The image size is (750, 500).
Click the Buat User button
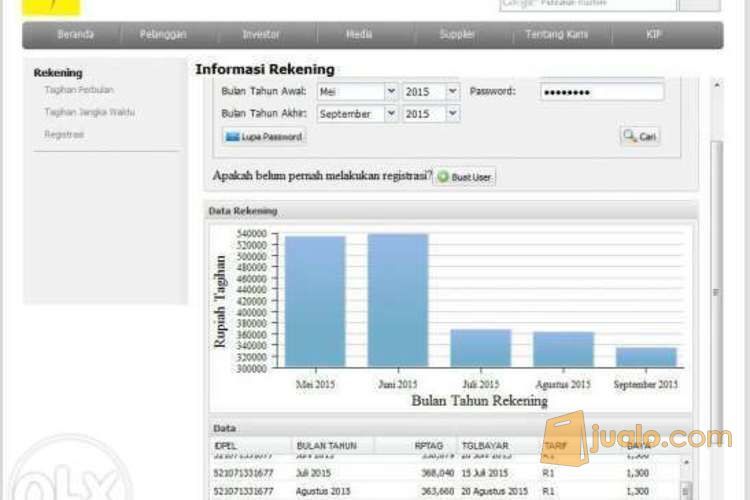coord(464,177)
